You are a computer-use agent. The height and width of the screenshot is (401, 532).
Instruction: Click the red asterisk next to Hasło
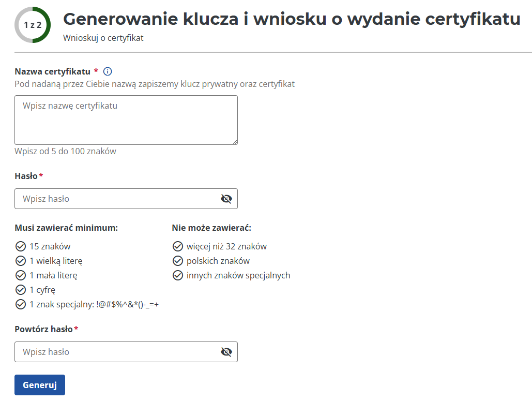tap(41, 175)
